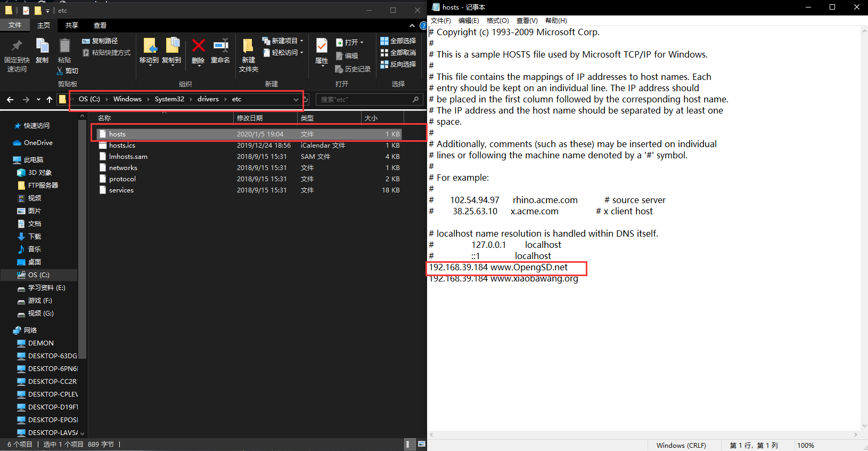The width and height of the screenshot is (868, 451).
Task: Click the search magnifier in etc search box
Action: pos(416,100)
